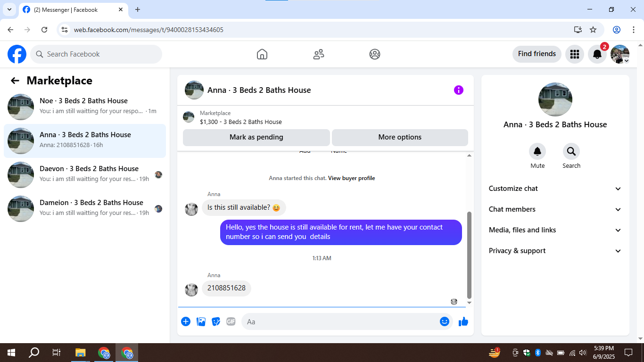Viewport: 644px width, 362px height.
Task: Click Anna's avatar beside 2108851628 message
Action: pos(191,290)
